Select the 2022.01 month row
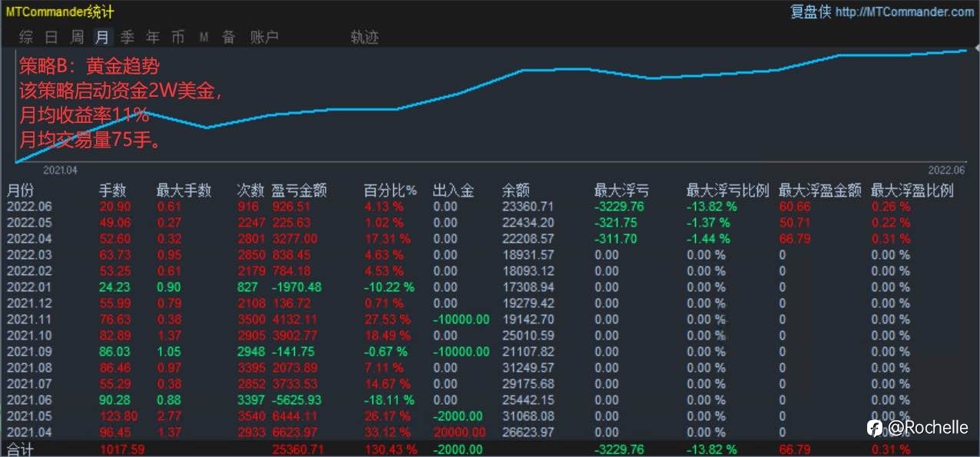The image size is (980, 457). [490, 287]
